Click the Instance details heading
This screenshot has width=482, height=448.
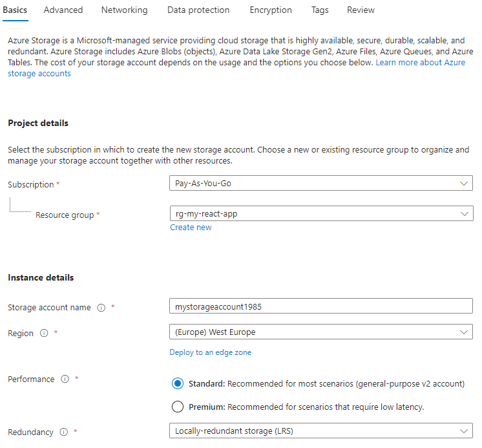coord(41,277)
